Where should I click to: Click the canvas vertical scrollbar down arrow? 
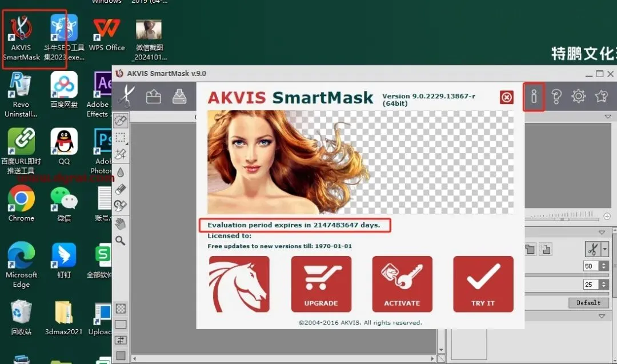point(441,350)
